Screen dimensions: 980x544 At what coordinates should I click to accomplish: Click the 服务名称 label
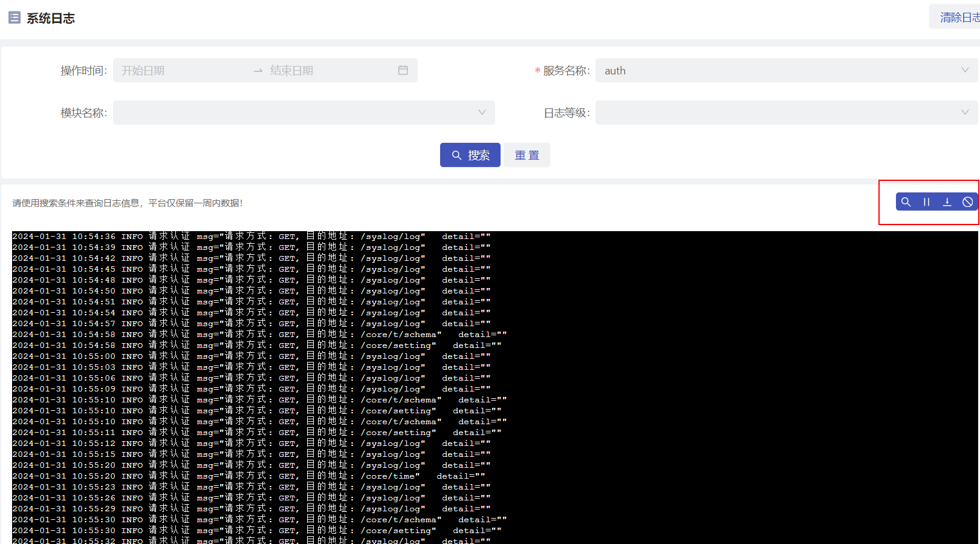pyautogui.click(x=566, y=71)
